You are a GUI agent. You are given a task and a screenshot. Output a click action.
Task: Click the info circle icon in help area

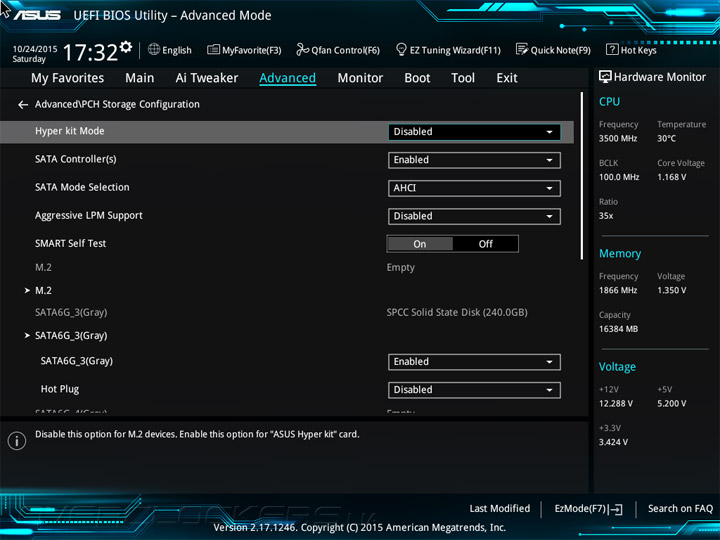coord(17,441)
